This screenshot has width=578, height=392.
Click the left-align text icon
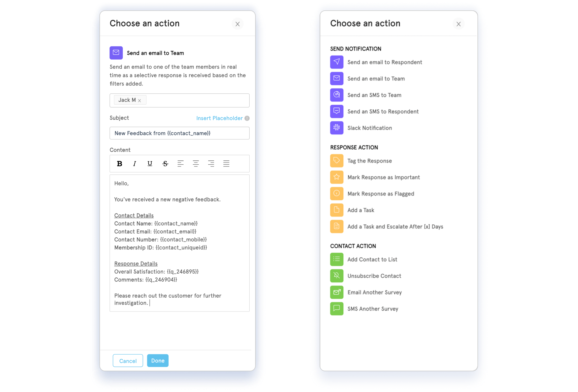pos(180,164)
